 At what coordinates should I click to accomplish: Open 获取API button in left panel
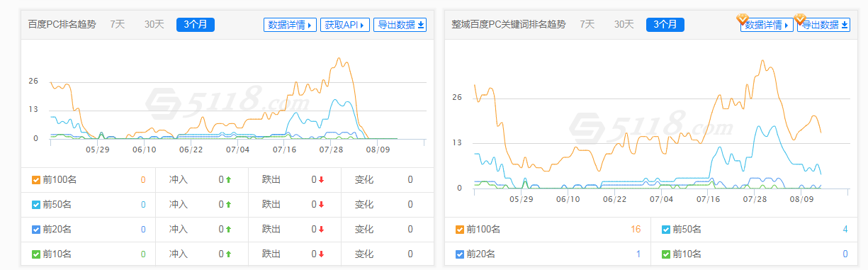point(345,25)
